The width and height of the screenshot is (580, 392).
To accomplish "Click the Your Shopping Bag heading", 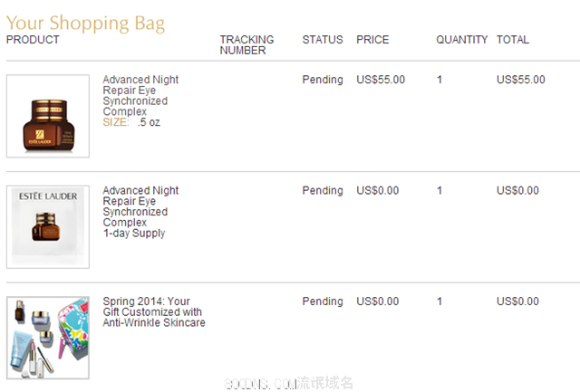I will coord(85,23).
